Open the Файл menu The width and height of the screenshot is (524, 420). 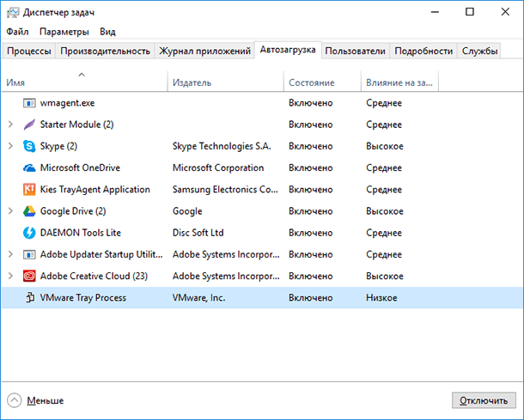[17, 32]
